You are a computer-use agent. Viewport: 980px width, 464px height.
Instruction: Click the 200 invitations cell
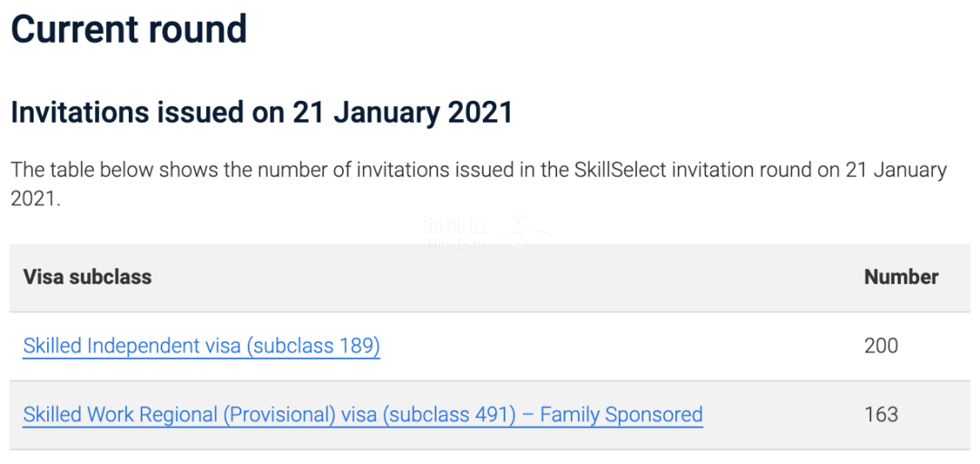click(x=880, y=346)
